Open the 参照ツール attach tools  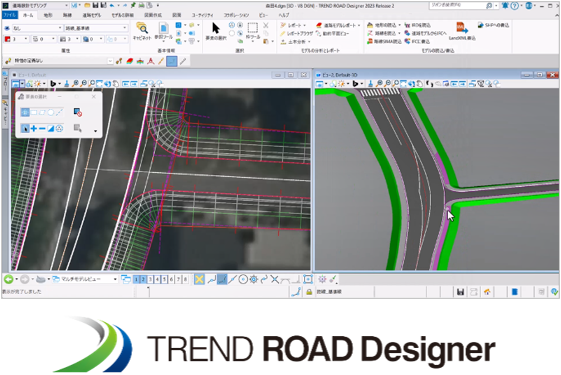tap(164, 31)
